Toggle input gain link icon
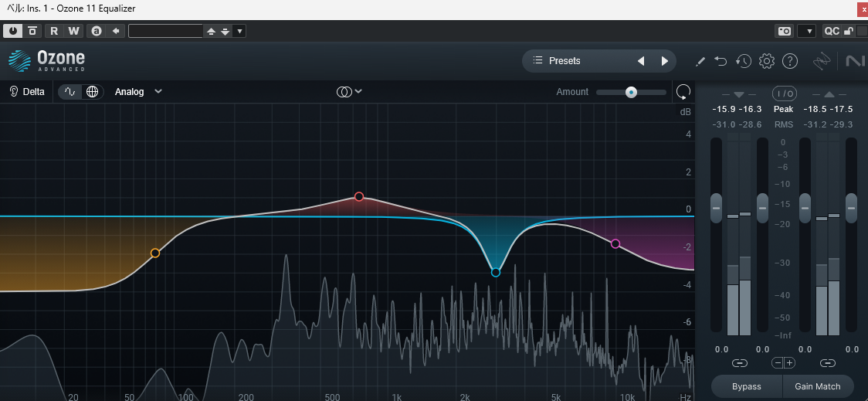Screen dimensions: 868x401 pos(739,363)
